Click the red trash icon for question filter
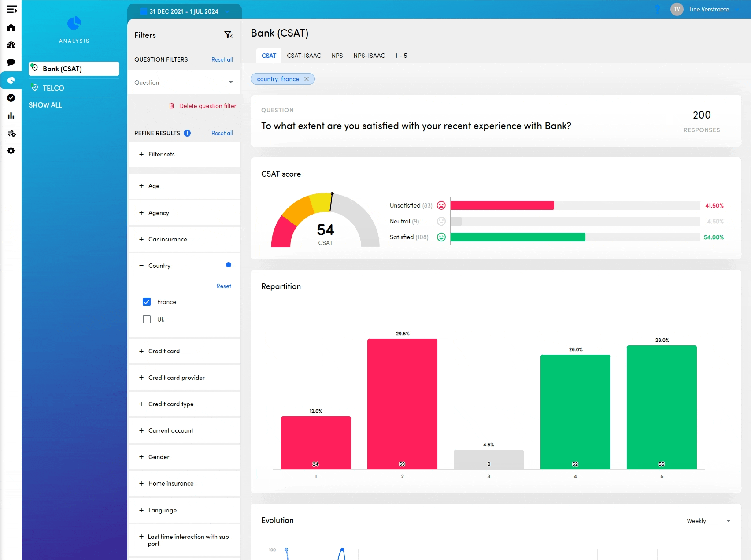Viewport: 751px width, 560px height. 172,106
